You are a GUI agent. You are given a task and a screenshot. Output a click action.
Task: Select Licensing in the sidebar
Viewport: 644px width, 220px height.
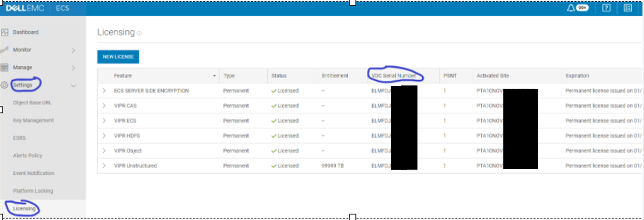[x=24, y=209]
